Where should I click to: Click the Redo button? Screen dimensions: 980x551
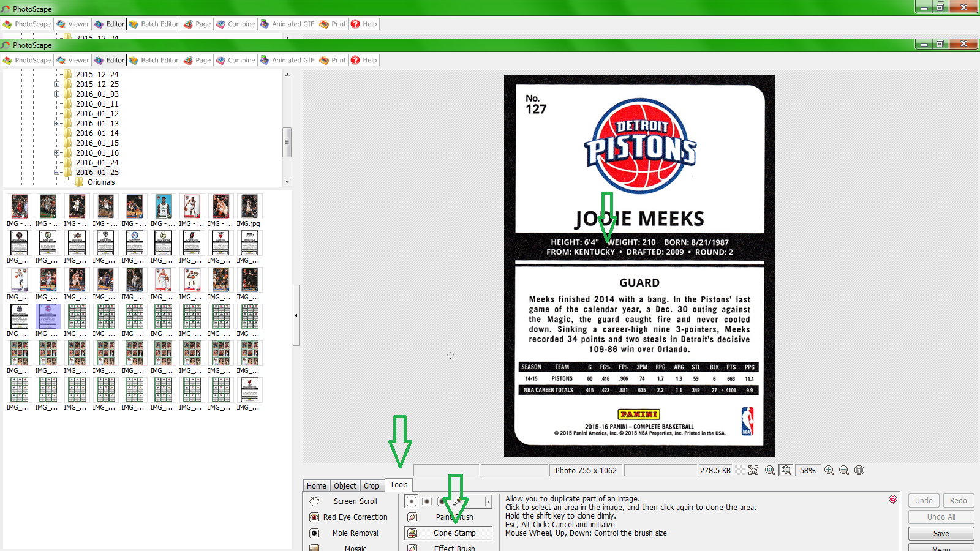click(959, 500)
